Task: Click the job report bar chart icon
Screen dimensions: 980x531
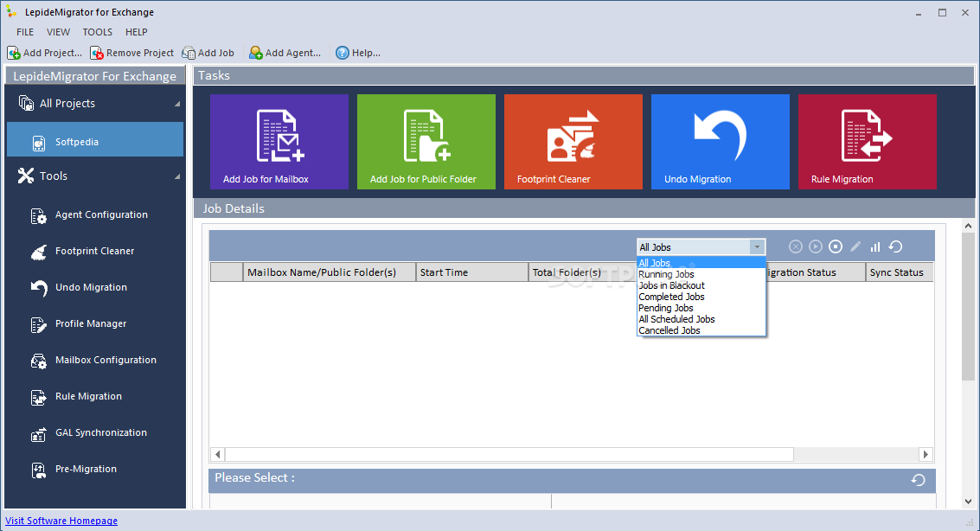Action: pos(875,246)
